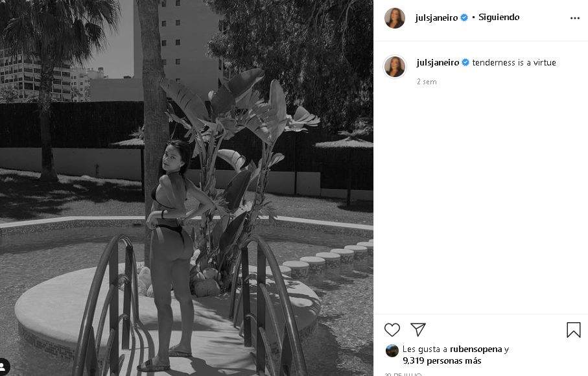Open julsjaneiro header profile picture

point(395,18)
